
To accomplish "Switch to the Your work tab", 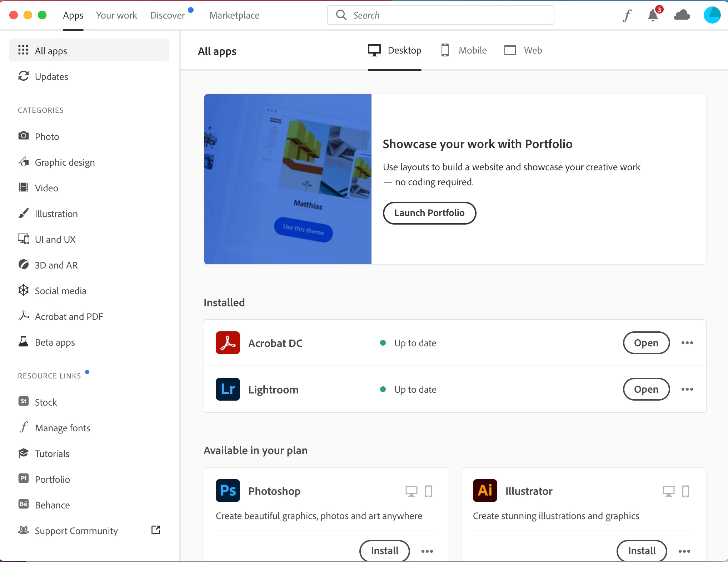I will pos(116,15).
